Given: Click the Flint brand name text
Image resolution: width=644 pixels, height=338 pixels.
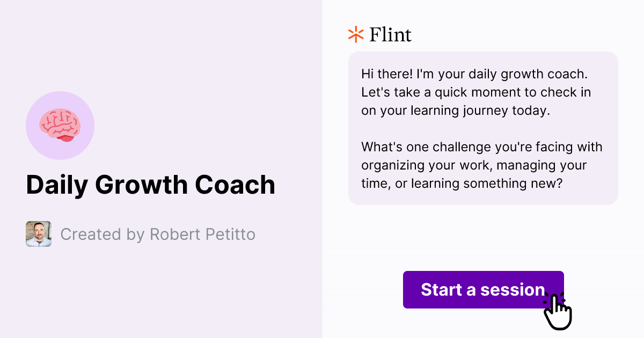Looking at the screenshot, I should pyautogui.click(x=389, y=34).
